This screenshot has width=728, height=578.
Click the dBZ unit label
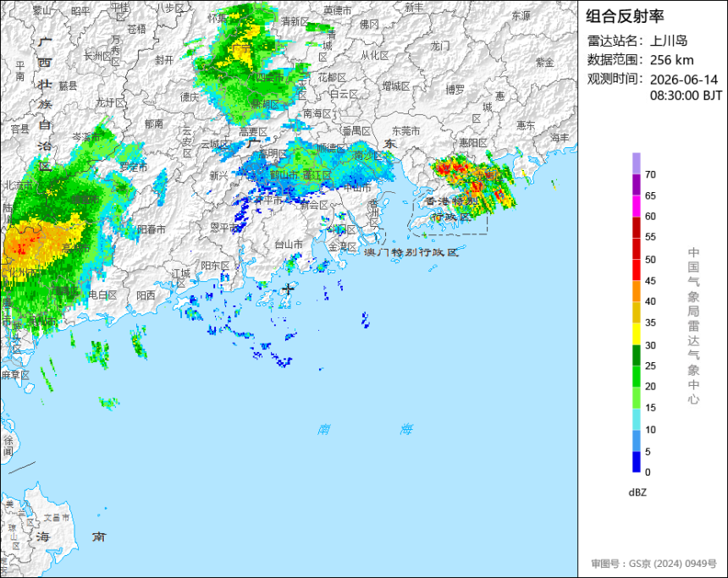click(637, 493)
